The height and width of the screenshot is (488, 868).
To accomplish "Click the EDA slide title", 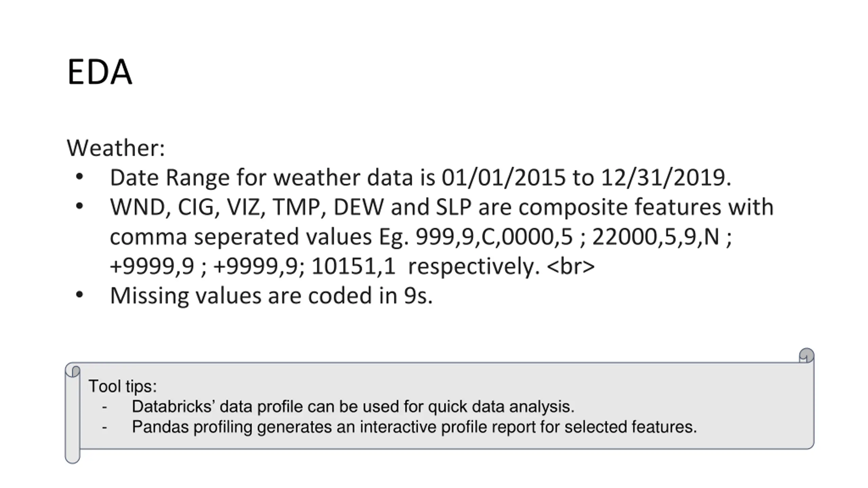I will coord(100,72).
